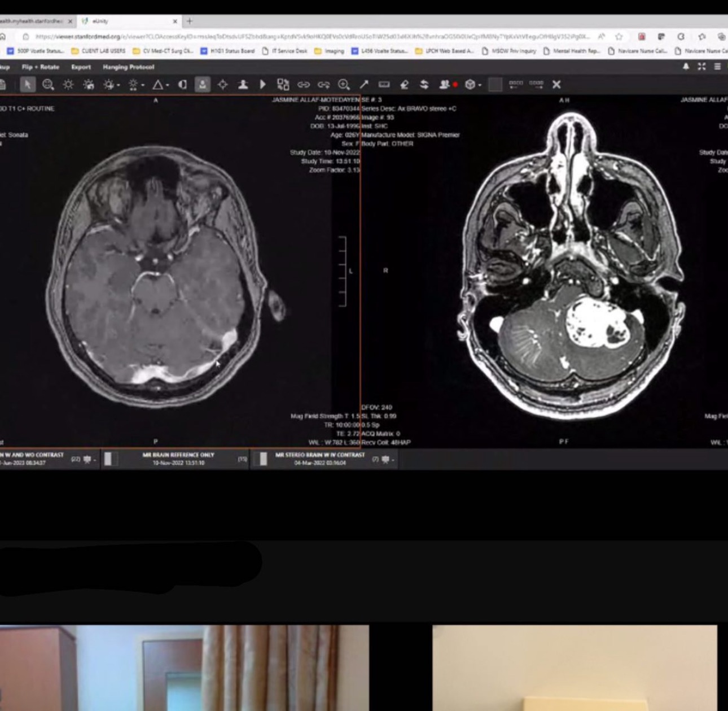728x711 pixels.
Task: Click the dark gray color swatch
Action: click(495, 85)
